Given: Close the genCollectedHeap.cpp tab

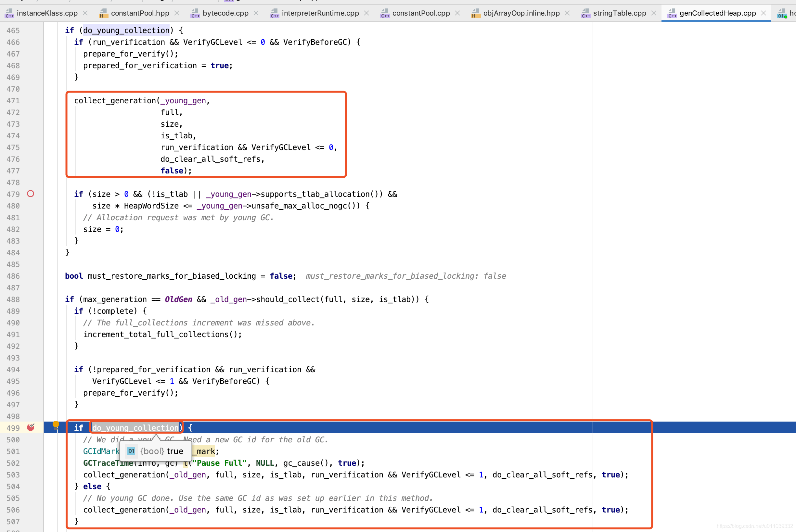Looking at the screenshot, I should click(764, 13).
